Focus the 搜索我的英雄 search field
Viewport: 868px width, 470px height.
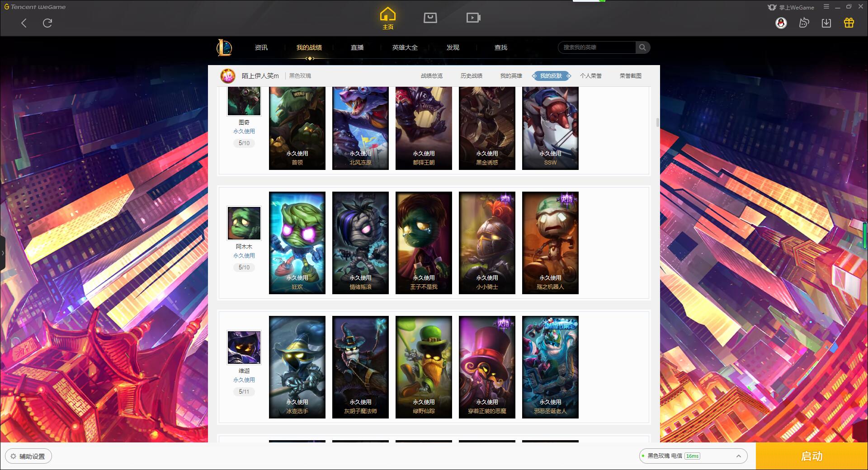tap(598, 47)
